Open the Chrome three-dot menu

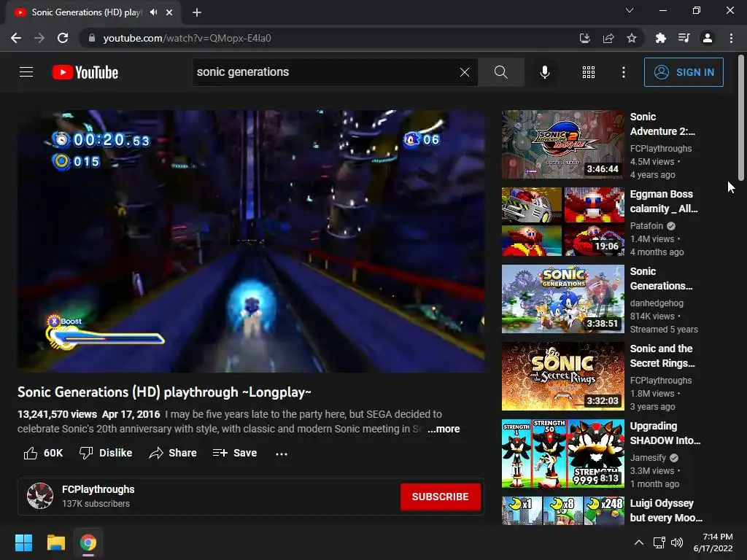(731, 38)
